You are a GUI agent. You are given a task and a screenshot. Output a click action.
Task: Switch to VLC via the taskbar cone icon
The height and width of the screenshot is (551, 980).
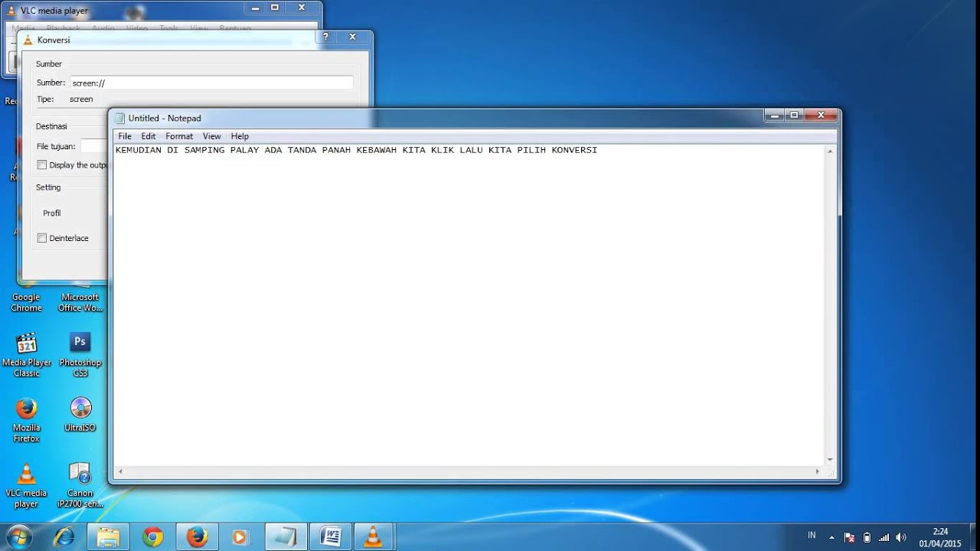coord(374,536)
